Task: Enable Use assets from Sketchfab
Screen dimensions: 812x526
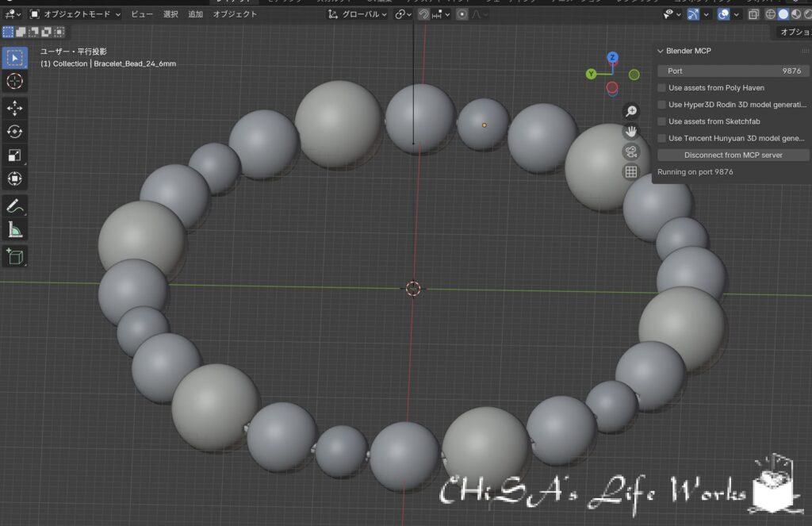Action: 661,122
